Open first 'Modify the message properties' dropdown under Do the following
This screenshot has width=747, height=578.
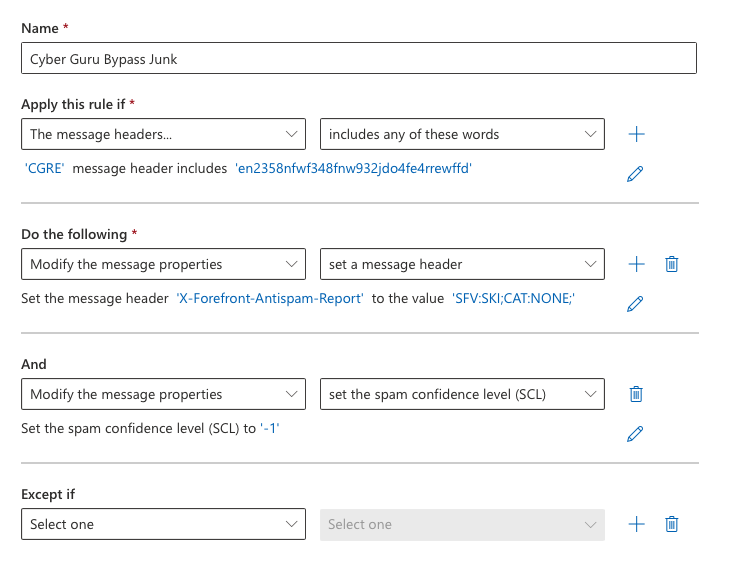pyautogui.click(x=163, y=264)
